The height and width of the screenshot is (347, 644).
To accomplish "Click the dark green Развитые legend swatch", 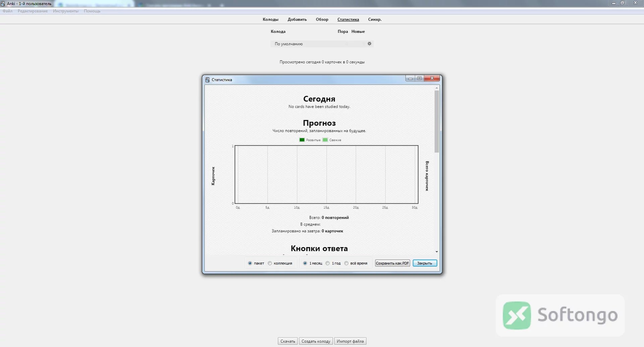I will 302,140.
